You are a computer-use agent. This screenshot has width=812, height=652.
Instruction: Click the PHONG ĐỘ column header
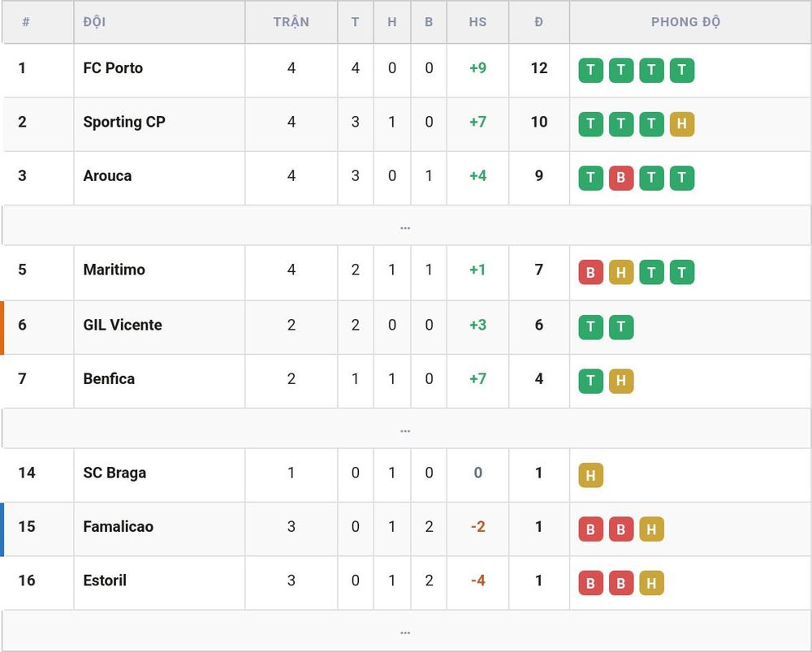[685, 22]
